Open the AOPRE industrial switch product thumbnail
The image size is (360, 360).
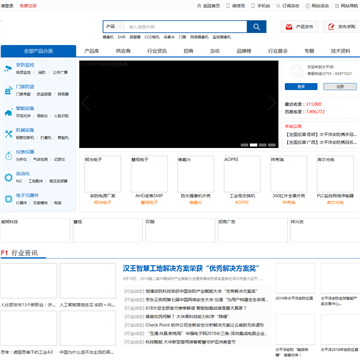pos(242,174)
